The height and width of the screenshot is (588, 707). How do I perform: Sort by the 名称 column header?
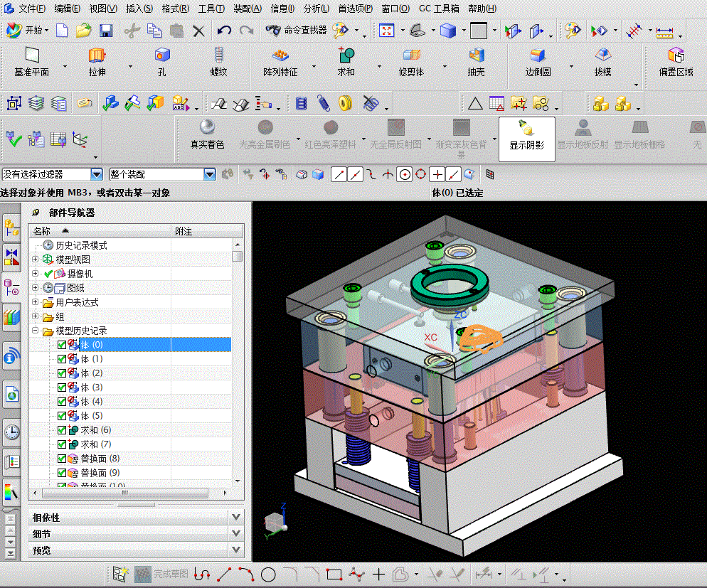(x=100, y=231)
